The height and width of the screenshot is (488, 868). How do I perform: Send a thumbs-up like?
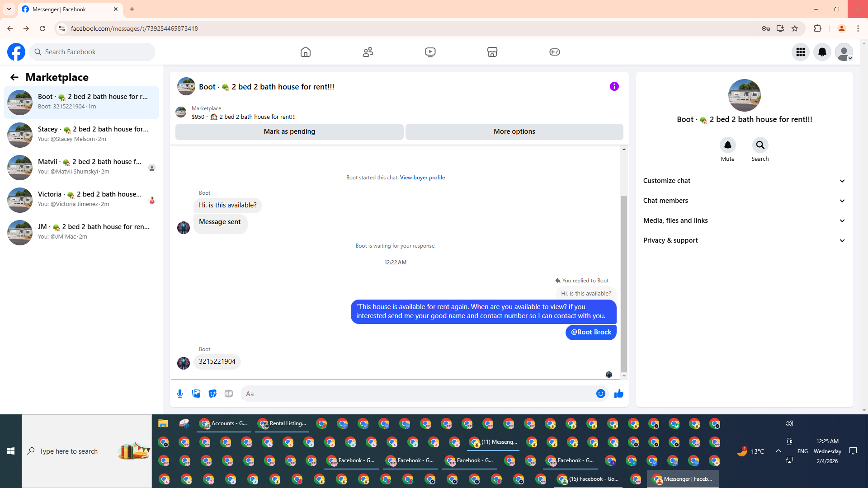pyautogui.click(x=618, y=394)
